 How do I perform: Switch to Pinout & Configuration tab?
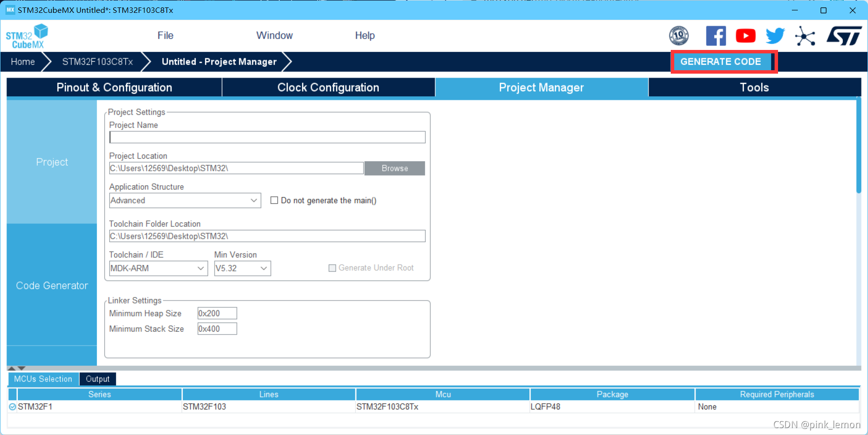(x=114, y=87)
